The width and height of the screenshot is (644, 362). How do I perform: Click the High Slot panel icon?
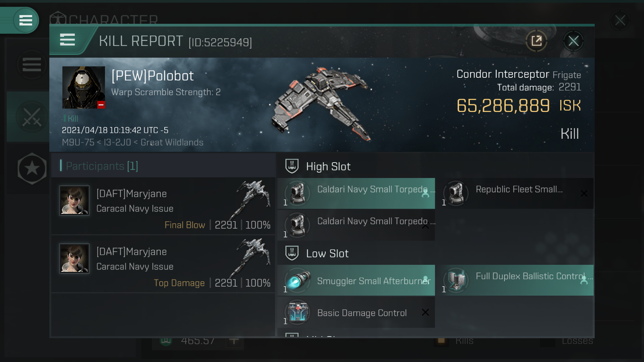click(292, 166)
